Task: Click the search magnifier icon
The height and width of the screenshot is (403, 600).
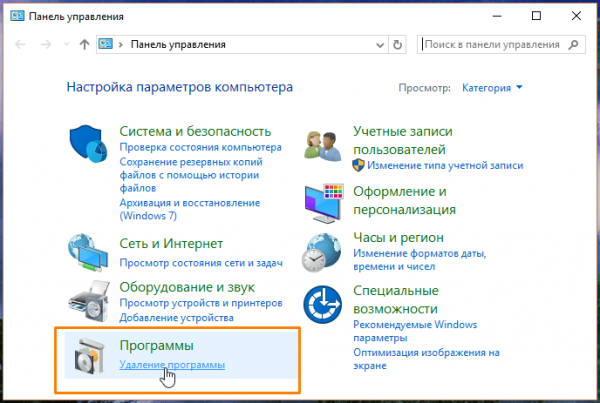Action: pyautogui.click(x=574, y=45)
